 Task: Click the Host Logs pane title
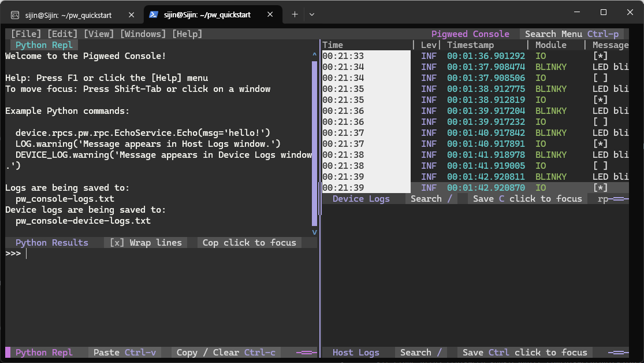tap(356, 353)
